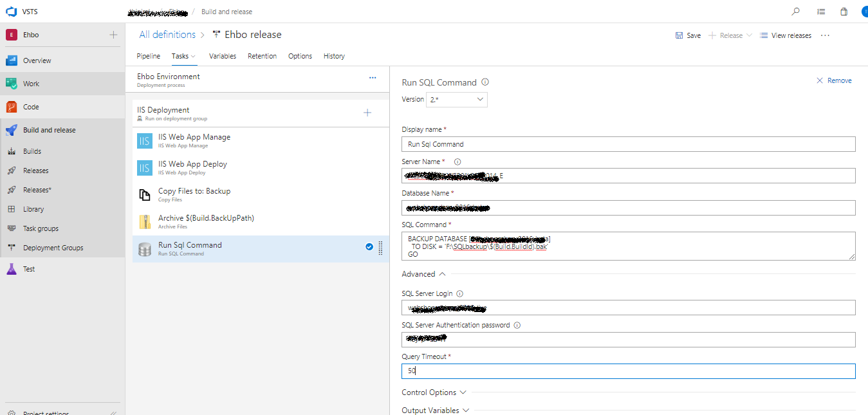Open the Version dropdown
Image resolution: width=868 pixels, height=415 pixels.
(457, 99)
